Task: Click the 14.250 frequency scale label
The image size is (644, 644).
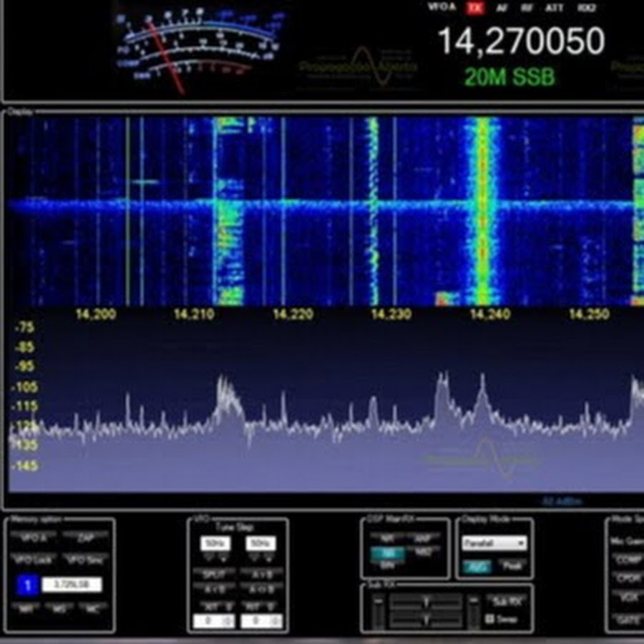Action: coord(590,315)
